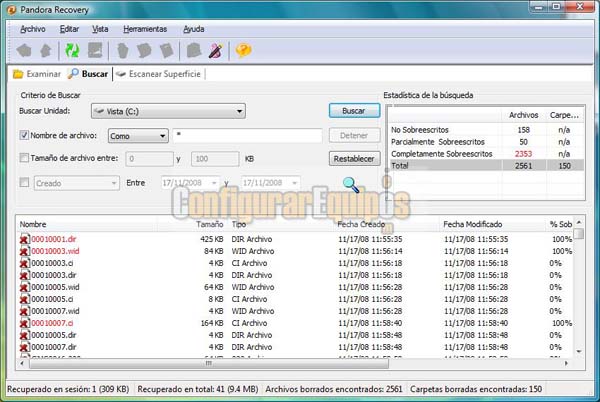
Task: Click the deleted-file icon of 00010007.dir
Action: (x=24, y=347)
